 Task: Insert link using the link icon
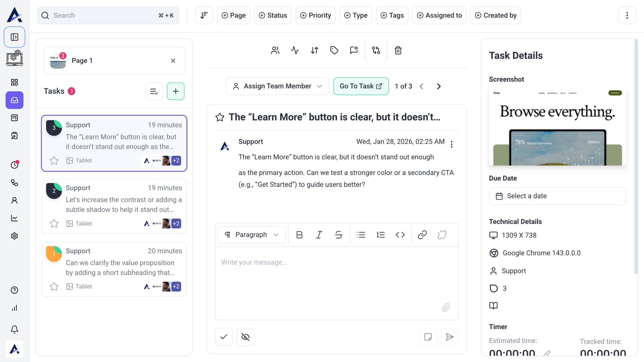(422, 235)
